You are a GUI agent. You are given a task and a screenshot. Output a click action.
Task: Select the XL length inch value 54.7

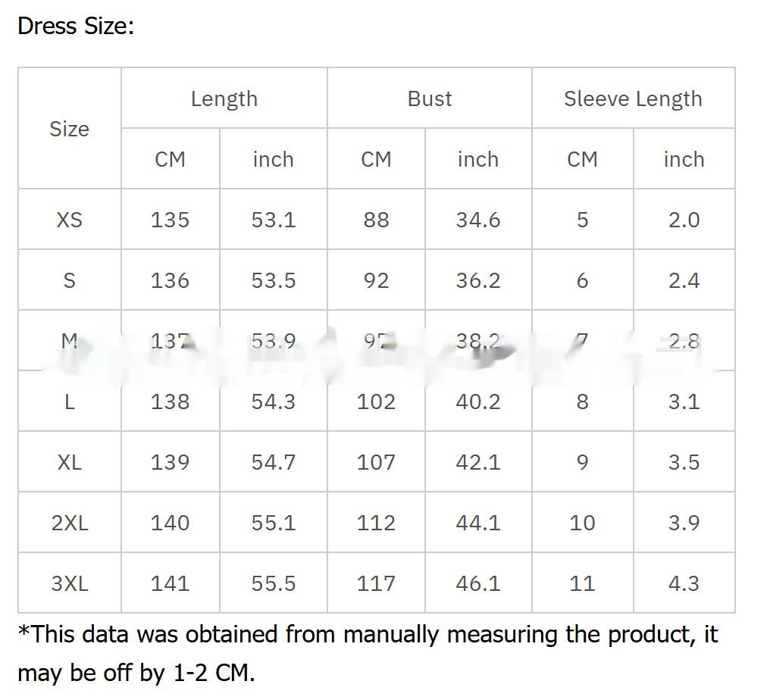(x=274, y=462)
